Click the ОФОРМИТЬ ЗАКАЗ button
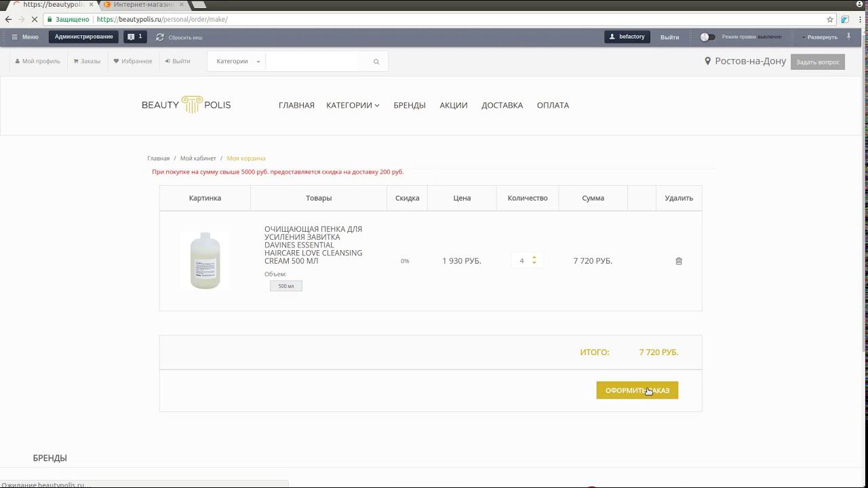868x488 pixels. pos(637,390)
